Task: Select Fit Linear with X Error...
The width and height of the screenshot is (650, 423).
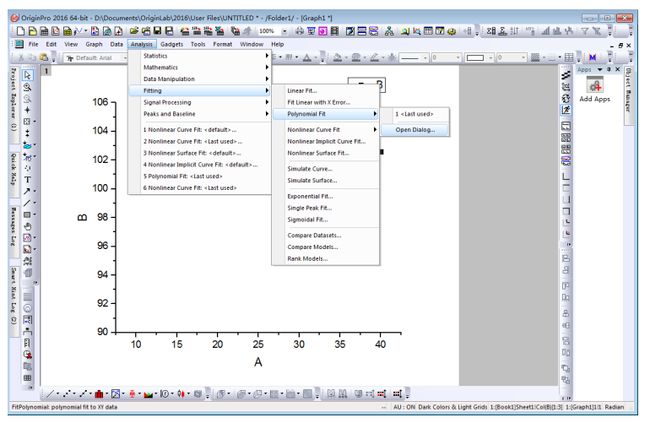Action: [x=326, y=102]
